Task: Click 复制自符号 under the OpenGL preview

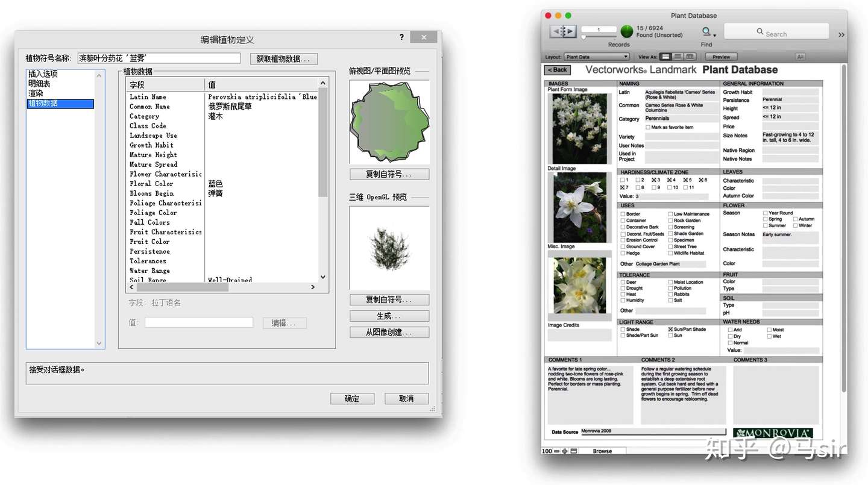Action: tap(389, 299)
